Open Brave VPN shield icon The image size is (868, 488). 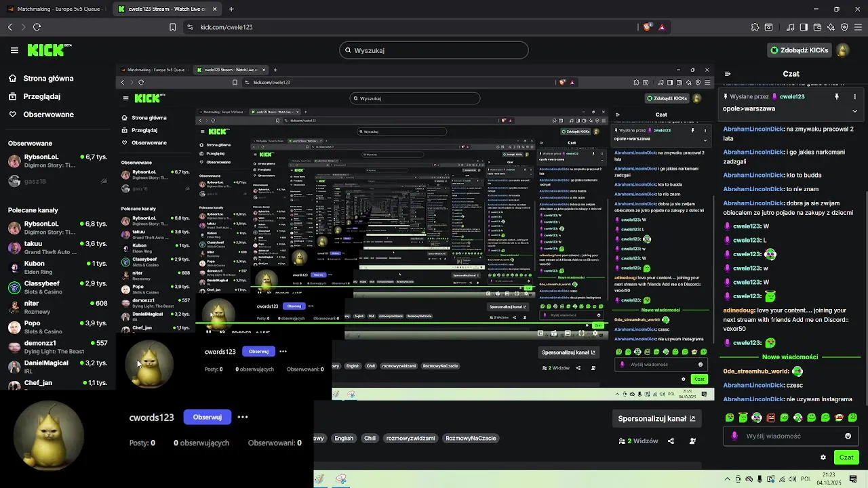pos(844,27)
